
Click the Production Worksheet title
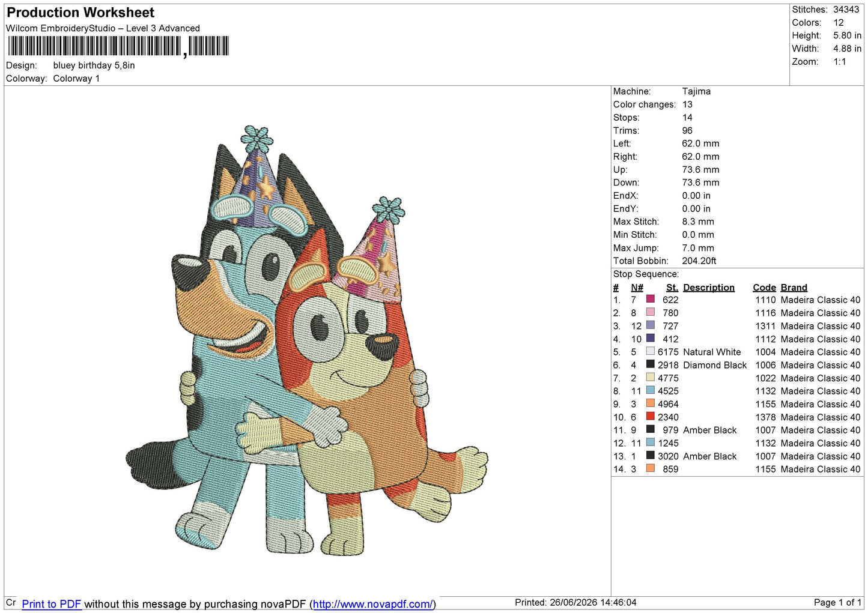pos(80,13)
